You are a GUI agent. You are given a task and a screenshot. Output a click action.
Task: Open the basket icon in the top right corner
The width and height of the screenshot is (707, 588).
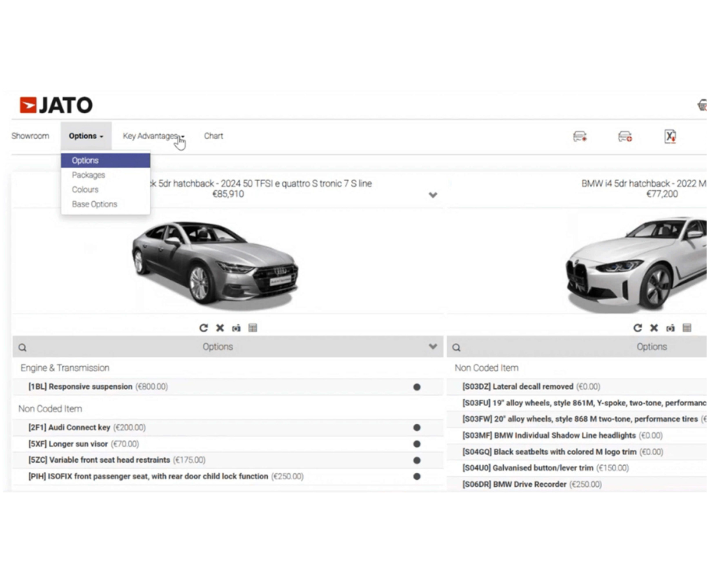click(x=703, y=104)
